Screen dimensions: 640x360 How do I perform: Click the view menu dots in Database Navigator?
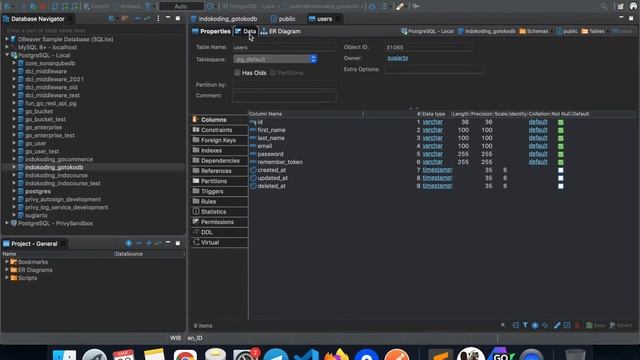coord(158,19)
